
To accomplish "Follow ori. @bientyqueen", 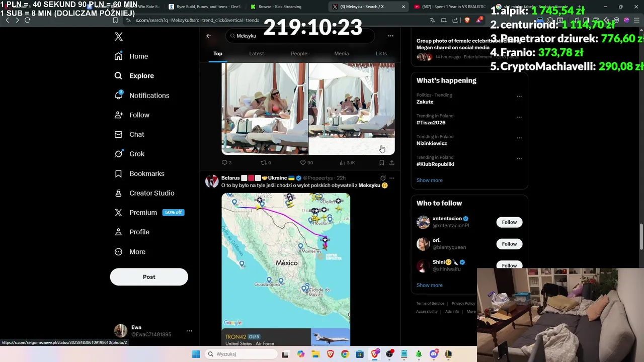I will click(509, 244).
